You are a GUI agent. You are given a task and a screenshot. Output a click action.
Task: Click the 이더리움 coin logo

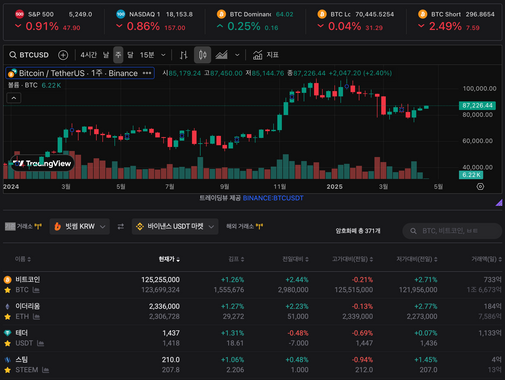pyautogui.click(x=7, y=306)
